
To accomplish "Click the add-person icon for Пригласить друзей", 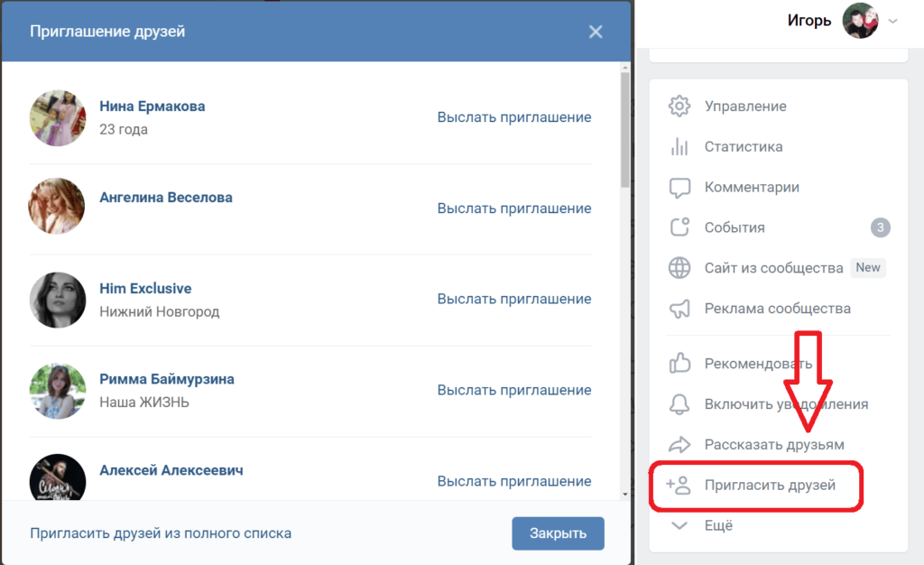I will coord(678,485).
